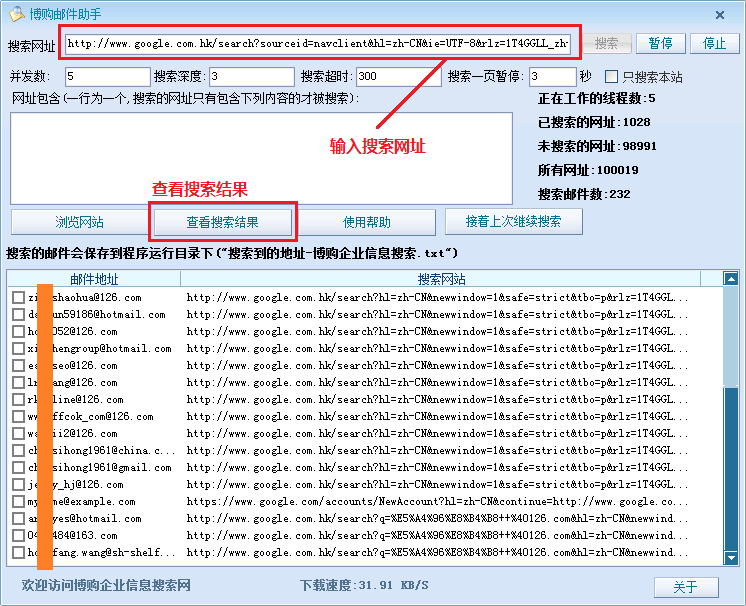Click the 搜索网站 column header
Viewport: 746px width, 606px height.
coord(441,279)
